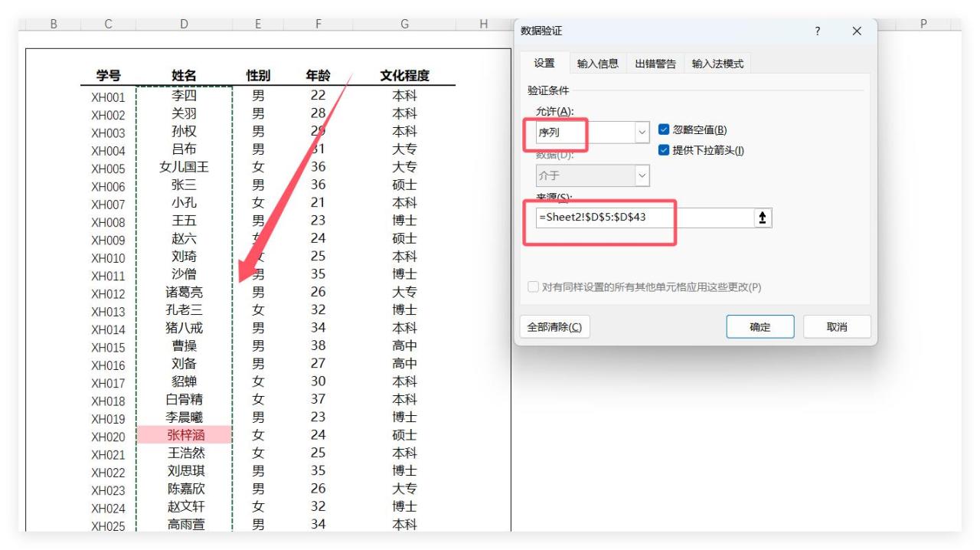The height and width of the screenshot is (550, 980).
Task: Check 对有同样设置的所有其他单元格应用这些更改 box
Action: click(x=534, y=287)
